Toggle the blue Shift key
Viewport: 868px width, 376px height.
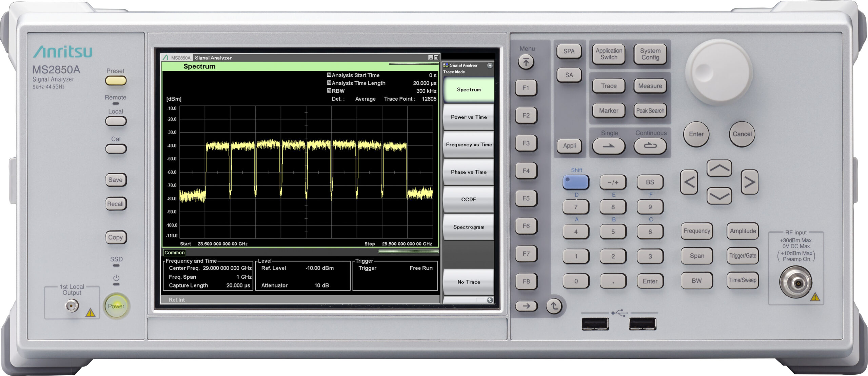(x=575, y=182)
